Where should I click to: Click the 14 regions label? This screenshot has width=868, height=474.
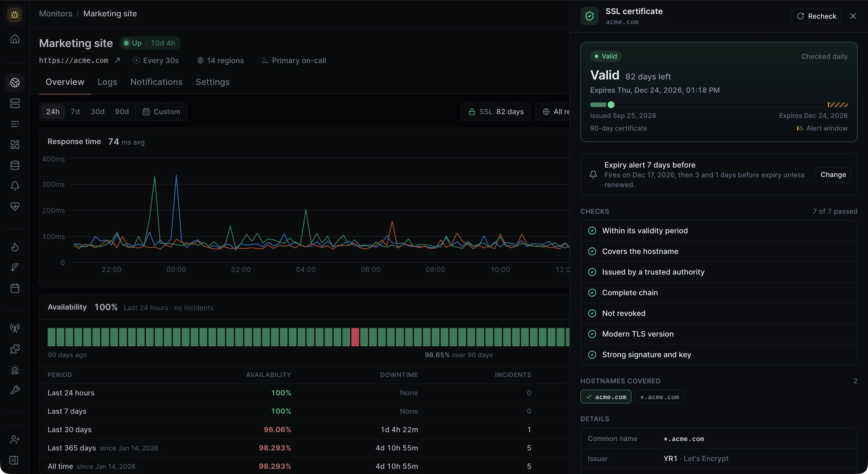click(220, 60)
